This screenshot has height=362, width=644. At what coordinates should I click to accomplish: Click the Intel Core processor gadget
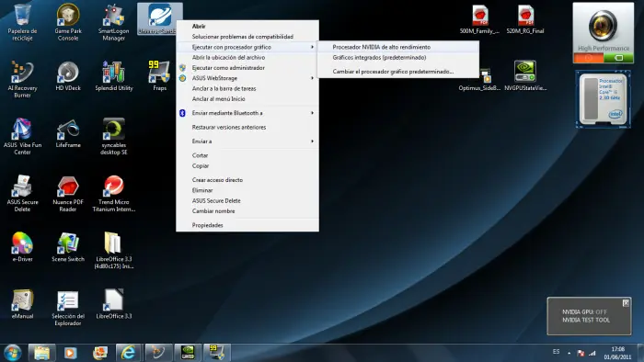click(x=604, y=99)
